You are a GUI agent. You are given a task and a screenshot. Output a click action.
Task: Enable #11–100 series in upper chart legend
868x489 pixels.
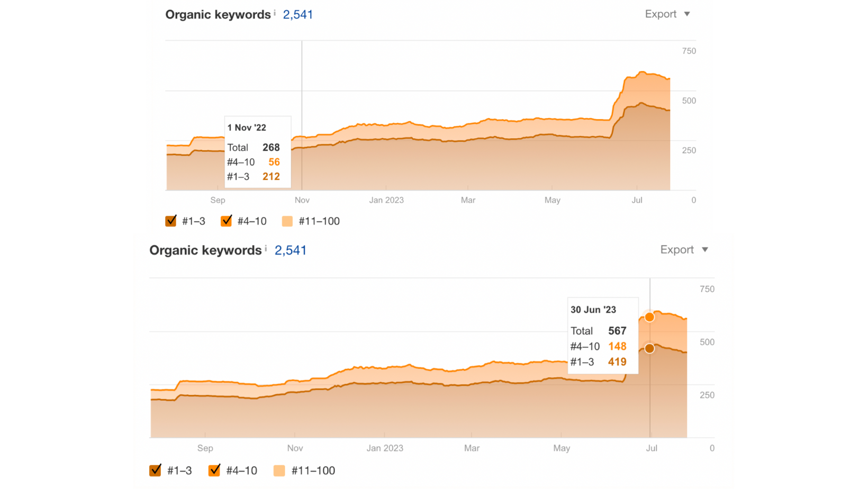(287, 221)
